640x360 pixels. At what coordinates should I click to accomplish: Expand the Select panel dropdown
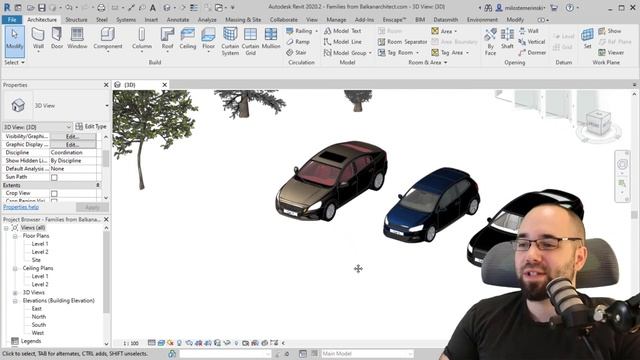[x=14, y=62]
